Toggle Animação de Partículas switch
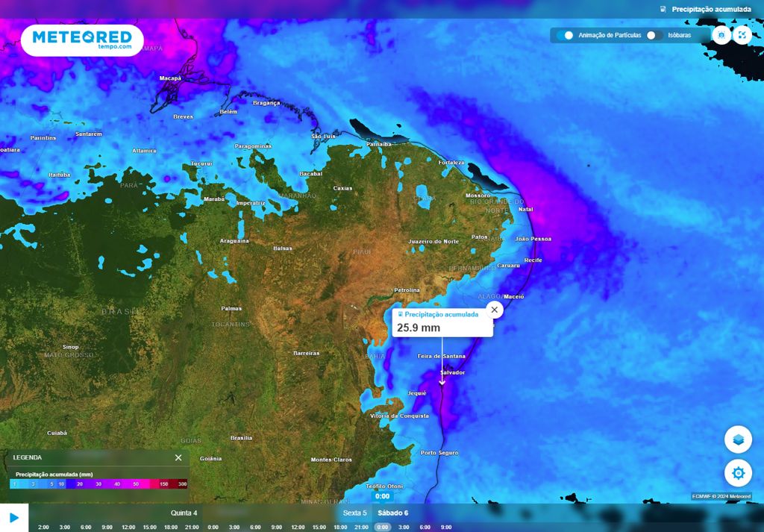764x532 pixels. click(565, 35)
